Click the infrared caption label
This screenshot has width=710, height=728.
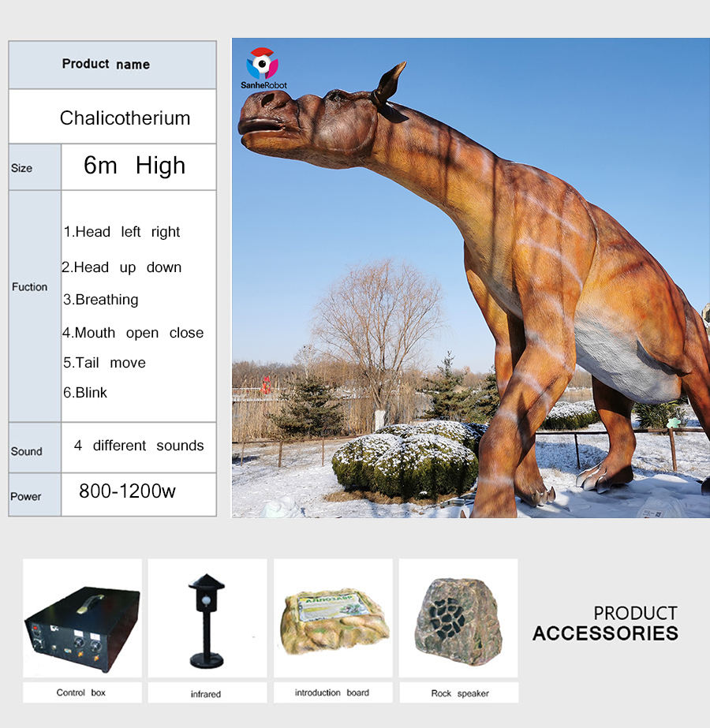tap(206, 694)
